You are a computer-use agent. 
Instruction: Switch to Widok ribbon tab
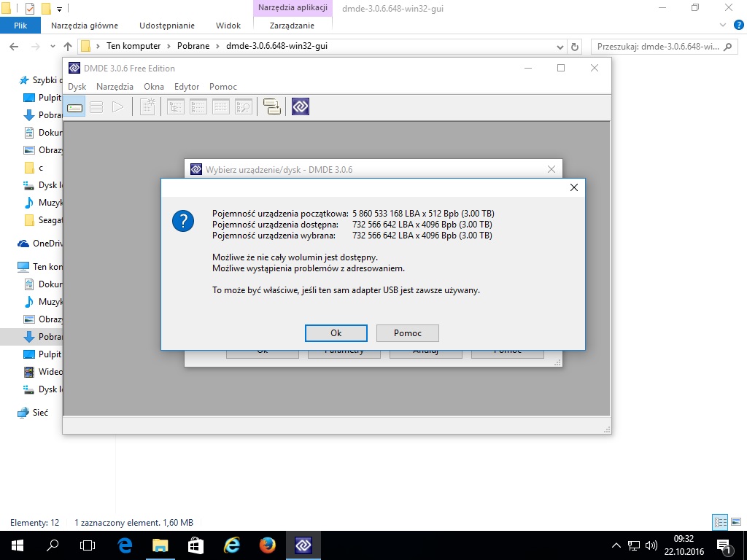(228, 26)
